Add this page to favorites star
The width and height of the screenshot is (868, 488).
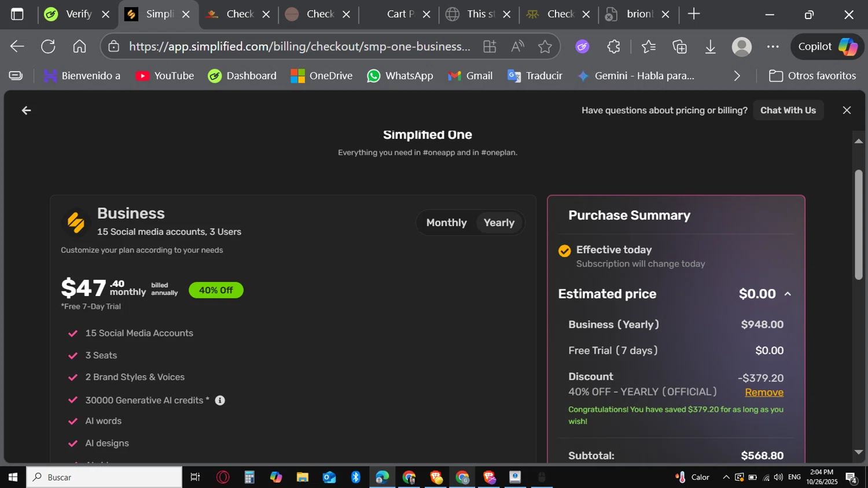(545, 47)
